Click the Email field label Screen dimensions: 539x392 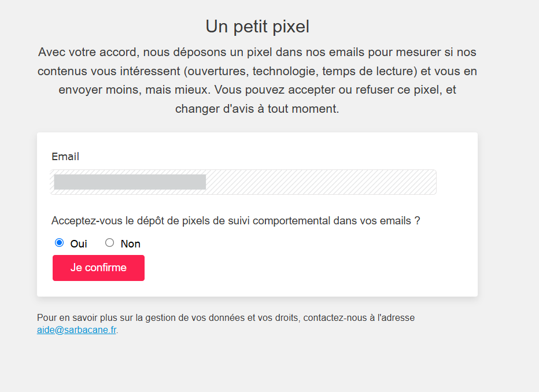[x=65, y=157]
